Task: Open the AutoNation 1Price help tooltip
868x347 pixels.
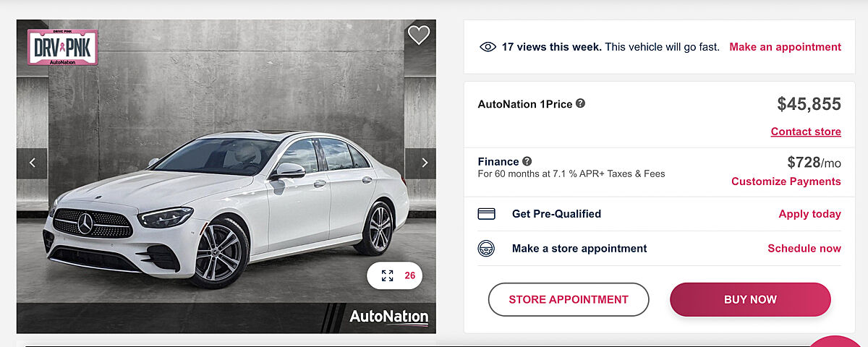Action: click(x=580, y=103)
